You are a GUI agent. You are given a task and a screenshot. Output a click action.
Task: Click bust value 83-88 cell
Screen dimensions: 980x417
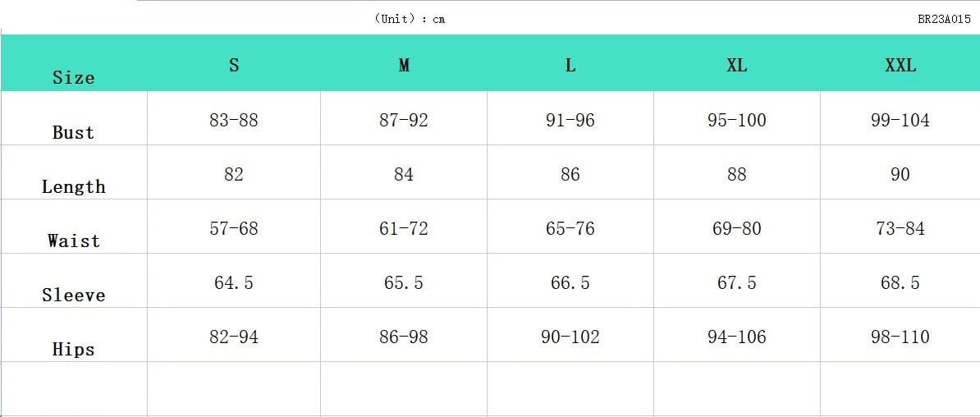click(234, 120)
